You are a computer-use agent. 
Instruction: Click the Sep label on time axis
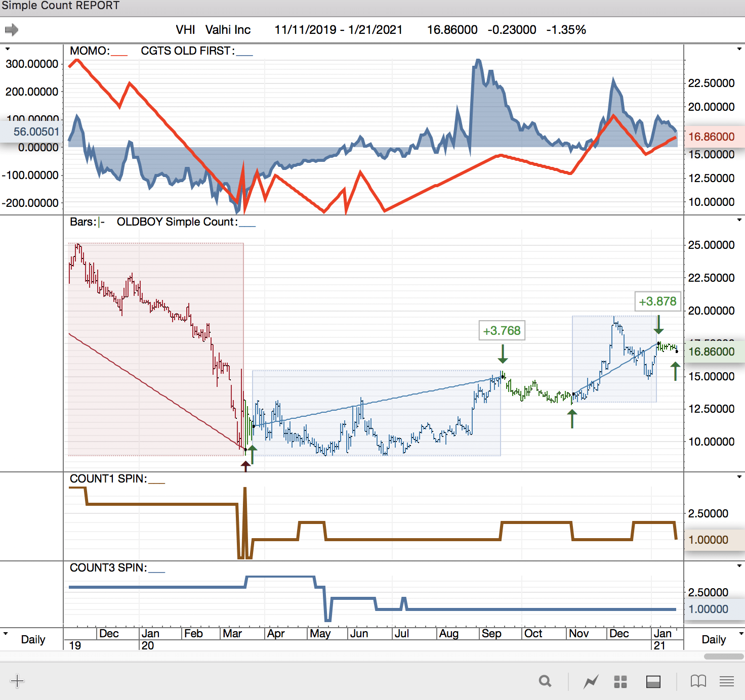point(491,633)
